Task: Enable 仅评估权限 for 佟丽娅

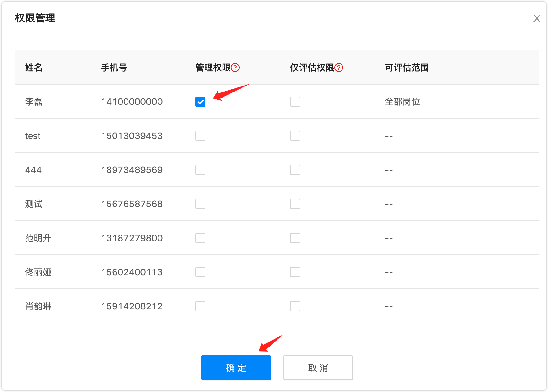Action: (295, 272)
